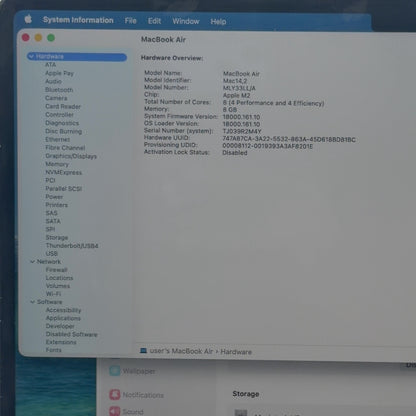Select Graphics/Displays in the sidebar
416x416 pixels.
coord(71,156)
